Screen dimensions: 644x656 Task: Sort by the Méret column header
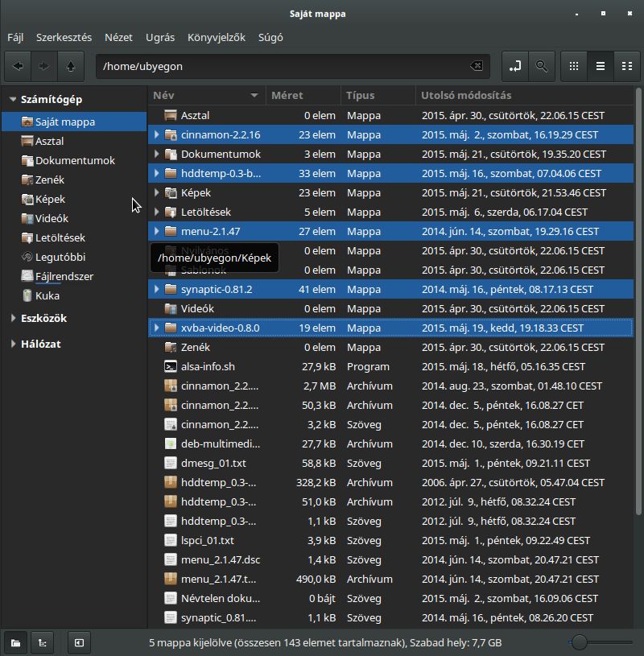point(303,96)
